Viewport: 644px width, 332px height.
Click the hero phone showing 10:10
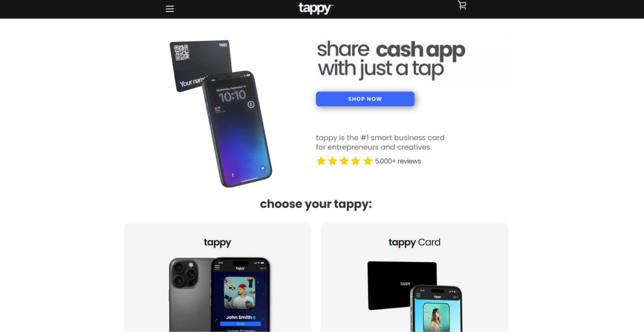237,129
